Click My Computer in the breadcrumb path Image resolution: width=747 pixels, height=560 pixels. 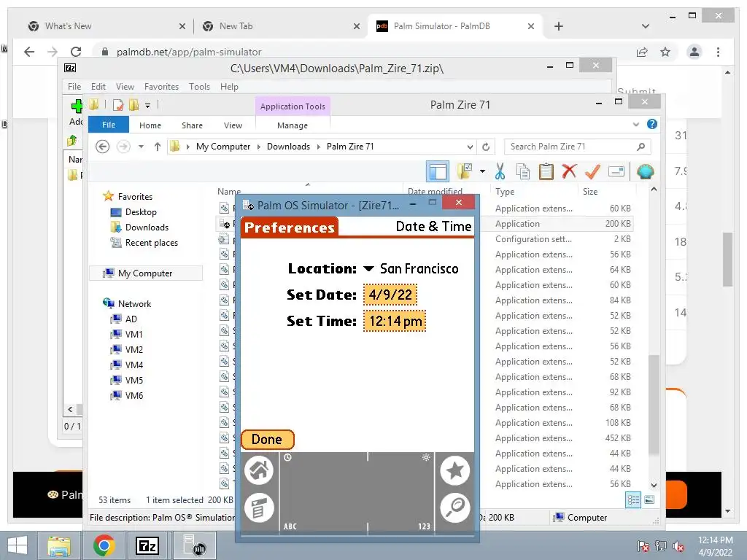223,147
